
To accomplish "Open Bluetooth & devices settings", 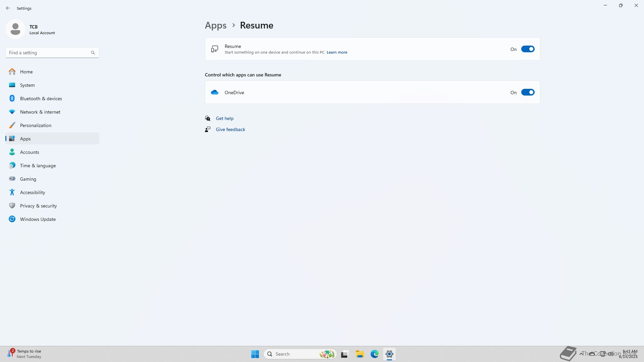I will pyautogui.click(x=41, y=99).
